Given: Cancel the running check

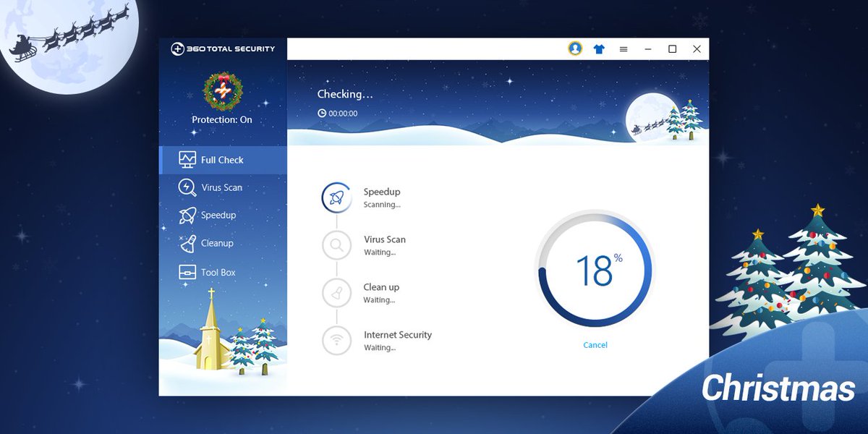Looking at the screenshot, I should click(595, 345).
